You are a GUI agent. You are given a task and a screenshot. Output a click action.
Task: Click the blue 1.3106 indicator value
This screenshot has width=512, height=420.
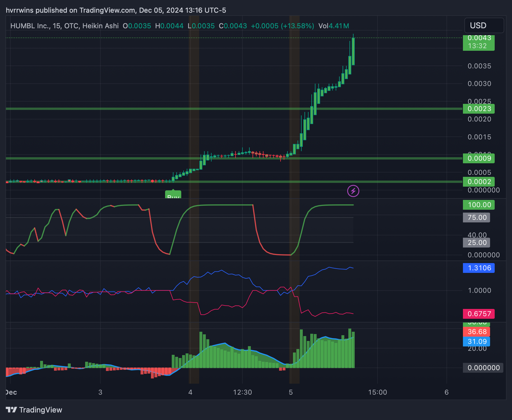point(479,268)
